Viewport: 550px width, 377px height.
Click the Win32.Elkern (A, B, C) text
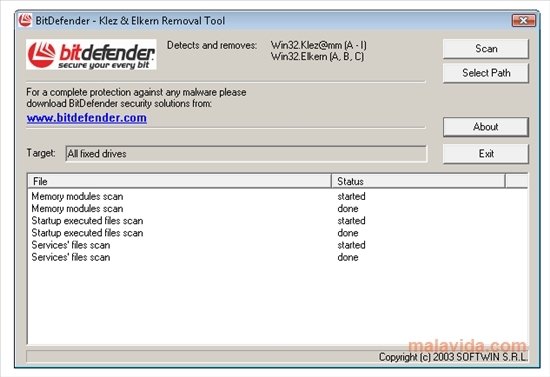pos(317,56)
